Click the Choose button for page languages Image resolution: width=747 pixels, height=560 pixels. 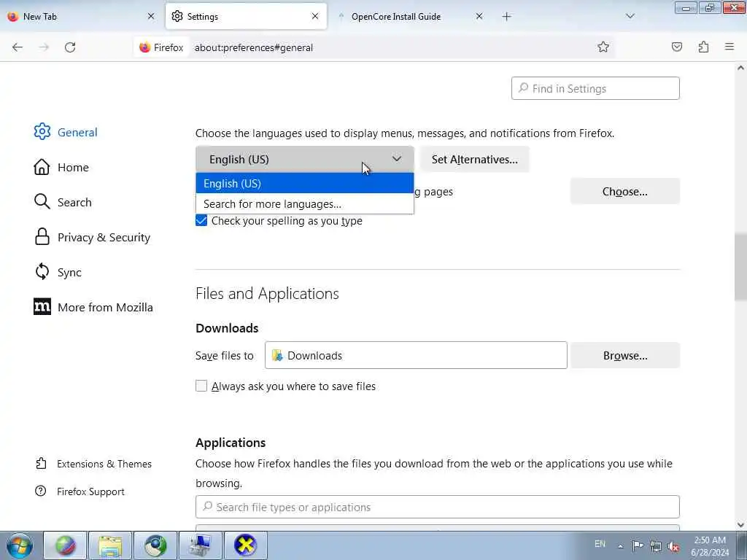(625, 192)
